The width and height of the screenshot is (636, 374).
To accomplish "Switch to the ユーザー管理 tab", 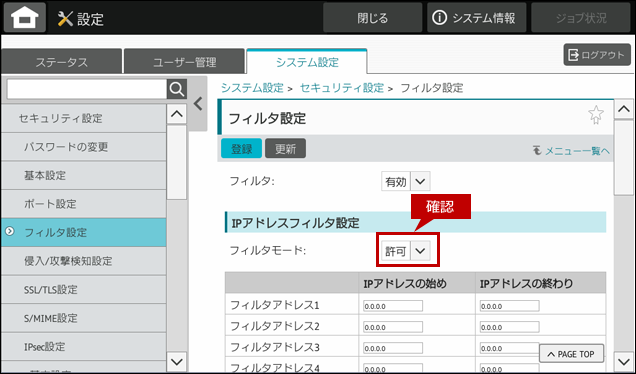I will point(185,62).
